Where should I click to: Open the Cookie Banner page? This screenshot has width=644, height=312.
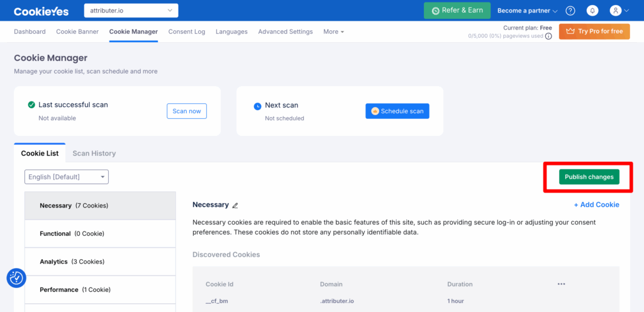tap(77, 31)
